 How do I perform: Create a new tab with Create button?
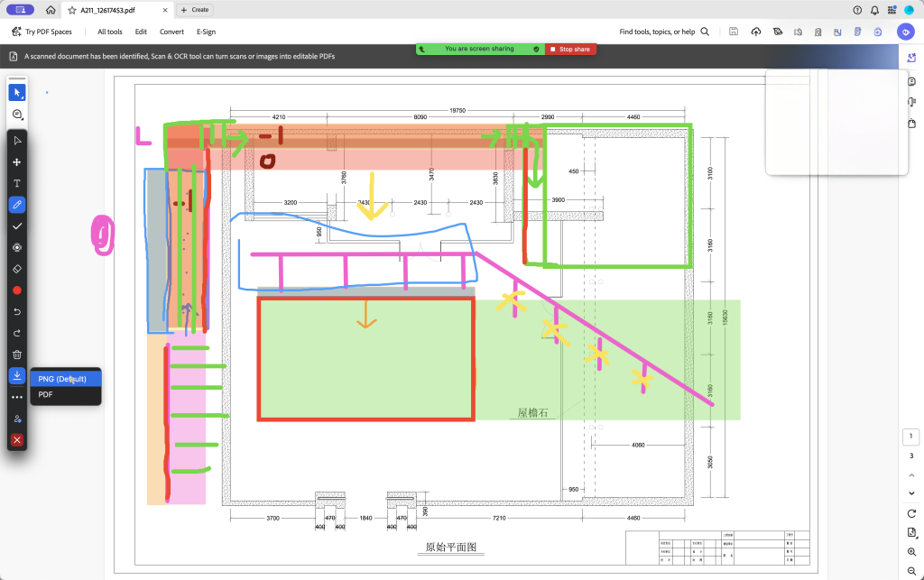pos(195,9)
